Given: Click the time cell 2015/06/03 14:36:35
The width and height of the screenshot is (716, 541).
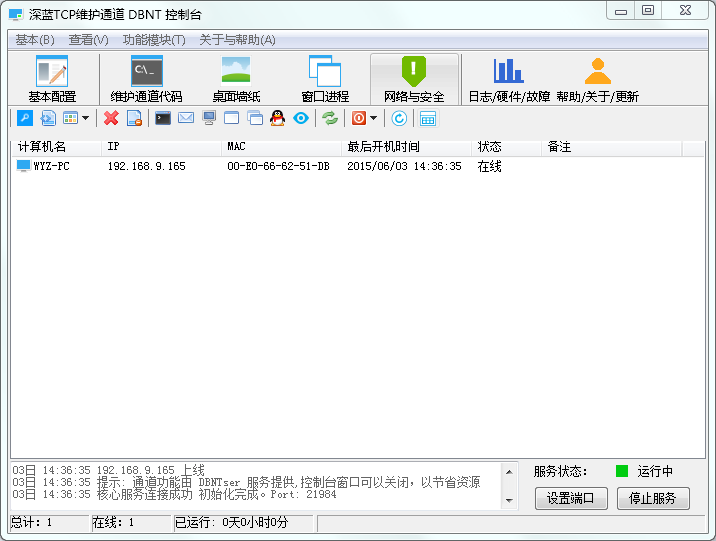Looking at the screenshot, I should pyautogui.click(x=404, y=166).
